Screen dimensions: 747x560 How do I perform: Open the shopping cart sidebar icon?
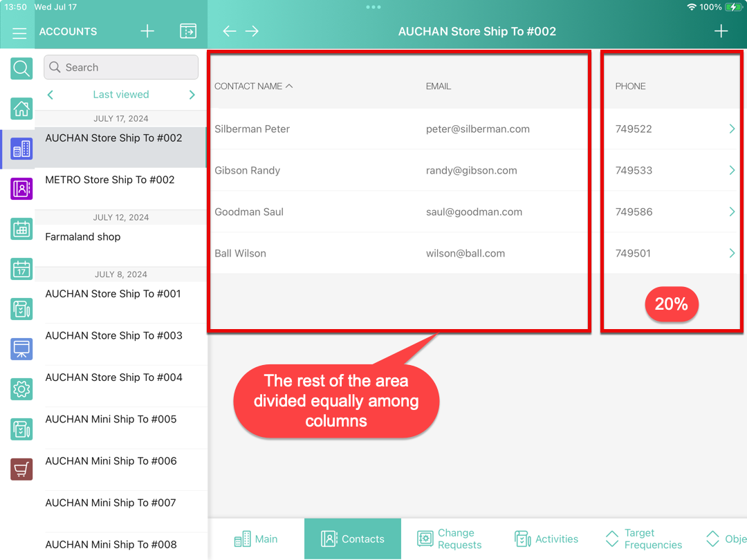point(21,469)
